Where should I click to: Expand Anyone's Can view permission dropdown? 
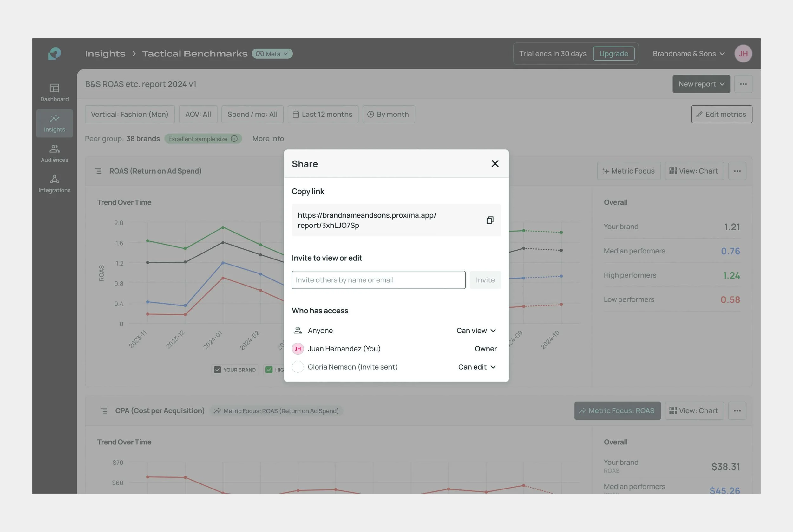(x=476, y=331)
